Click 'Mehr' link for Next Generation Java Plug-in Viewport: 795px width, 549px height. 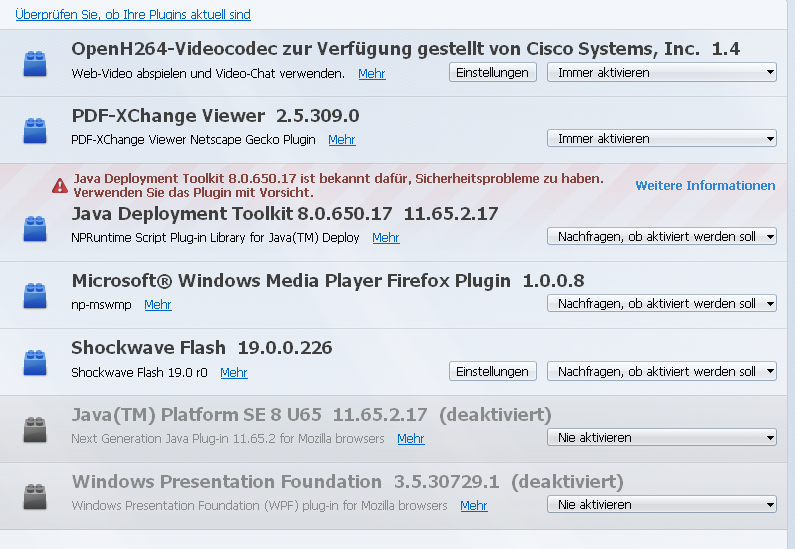[411, 438]
